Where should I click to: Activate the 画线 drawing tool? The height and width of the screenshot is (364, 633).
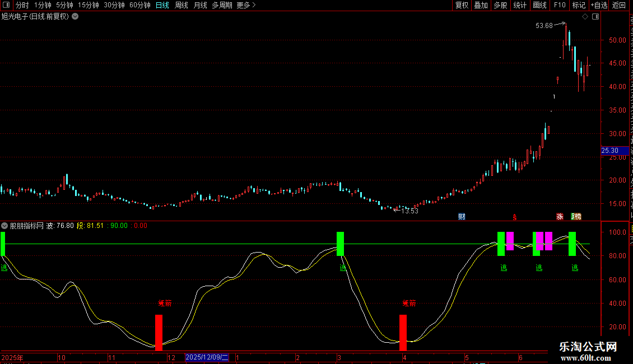pos(539,5)
